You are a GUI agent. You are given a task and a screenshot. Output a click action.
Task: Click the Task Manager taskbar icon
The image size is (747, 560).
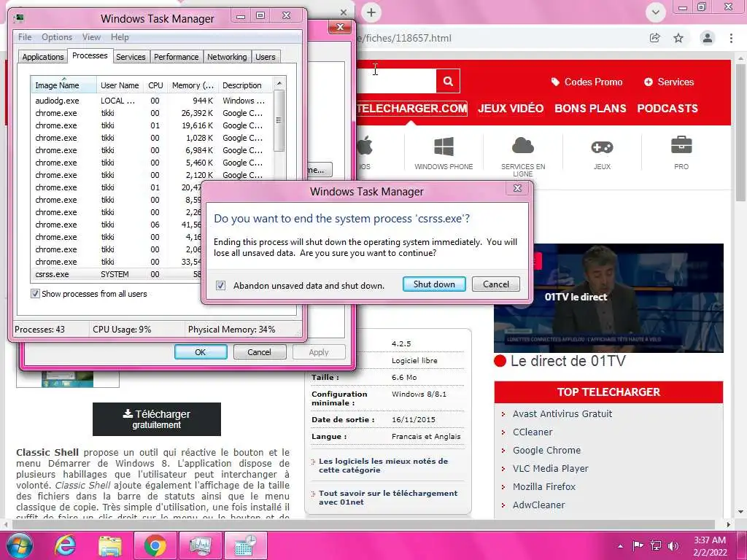tap(200, 545)
